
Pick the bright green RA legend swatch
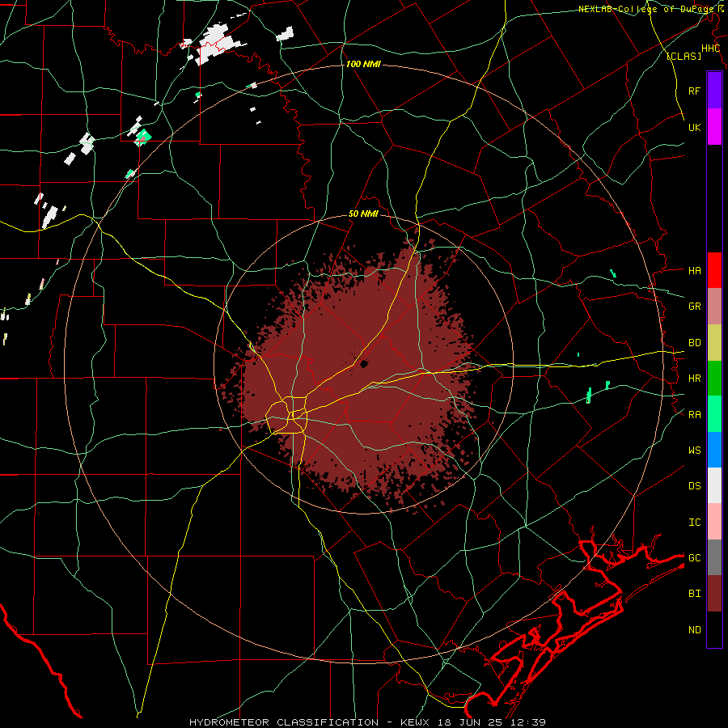pyautogui.click(x=714, y=414)
